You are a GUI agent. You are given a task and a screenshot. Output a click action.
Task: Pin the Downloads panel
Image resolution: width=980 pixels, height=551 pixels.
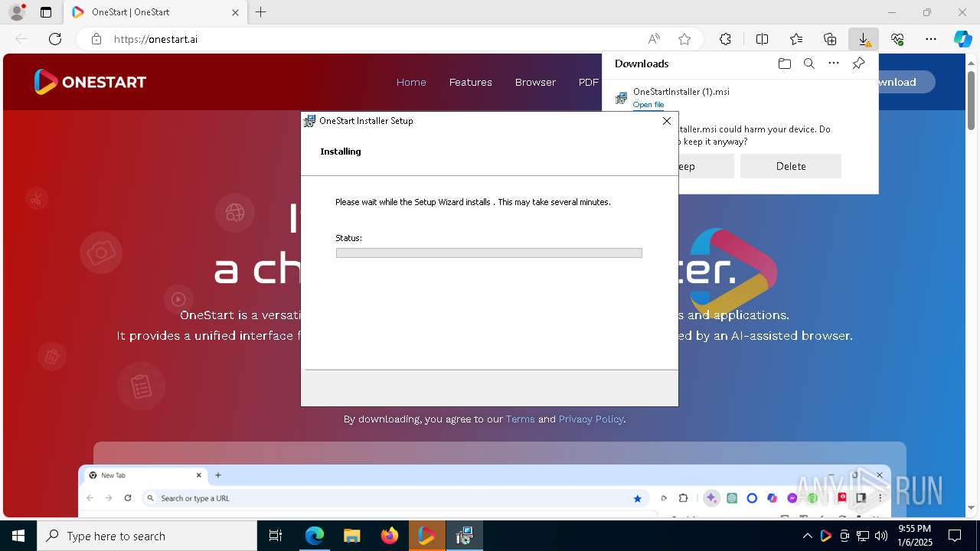858,64
